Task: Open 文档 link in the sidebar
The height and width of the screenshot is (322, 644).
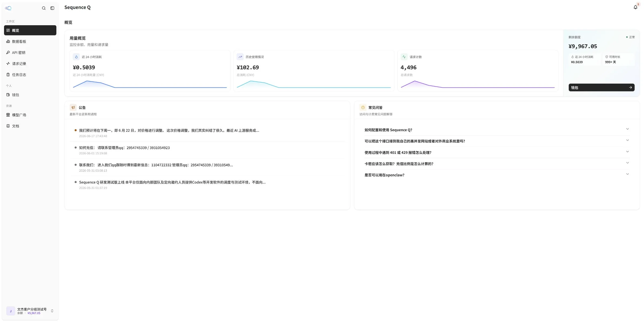Action: pos(30,126)
